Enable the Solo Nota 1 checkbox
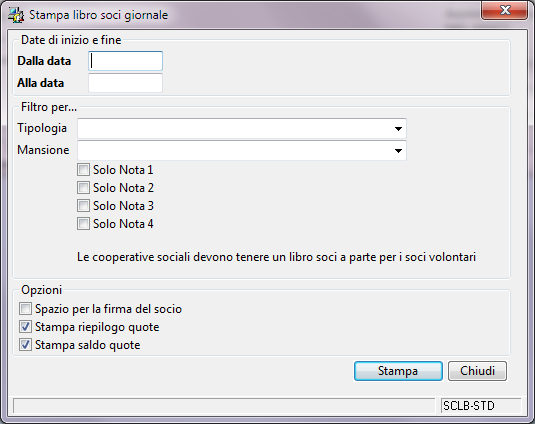Viewport: 535px width, 424px height. point(83,170)
